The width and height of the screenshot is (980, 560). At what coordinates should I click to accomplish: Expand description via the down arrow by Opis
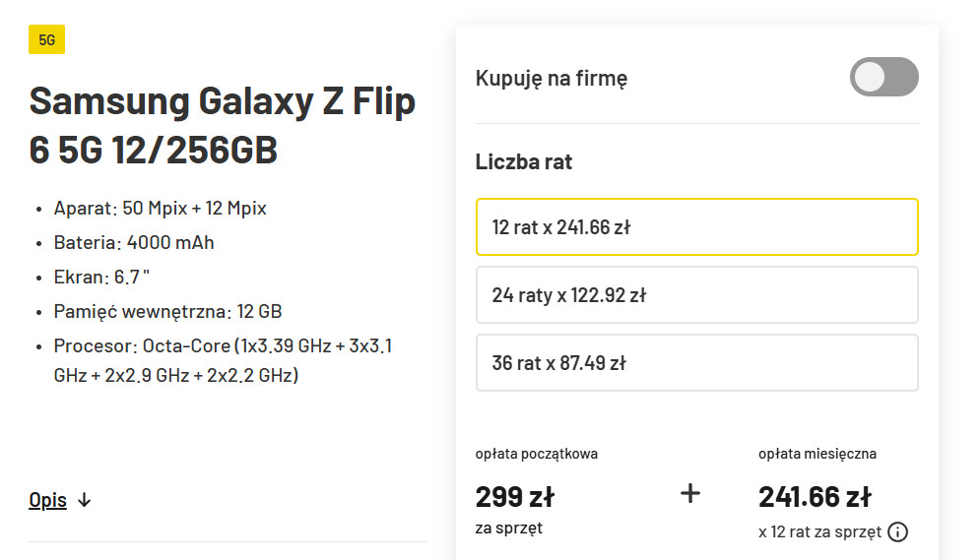85,500
